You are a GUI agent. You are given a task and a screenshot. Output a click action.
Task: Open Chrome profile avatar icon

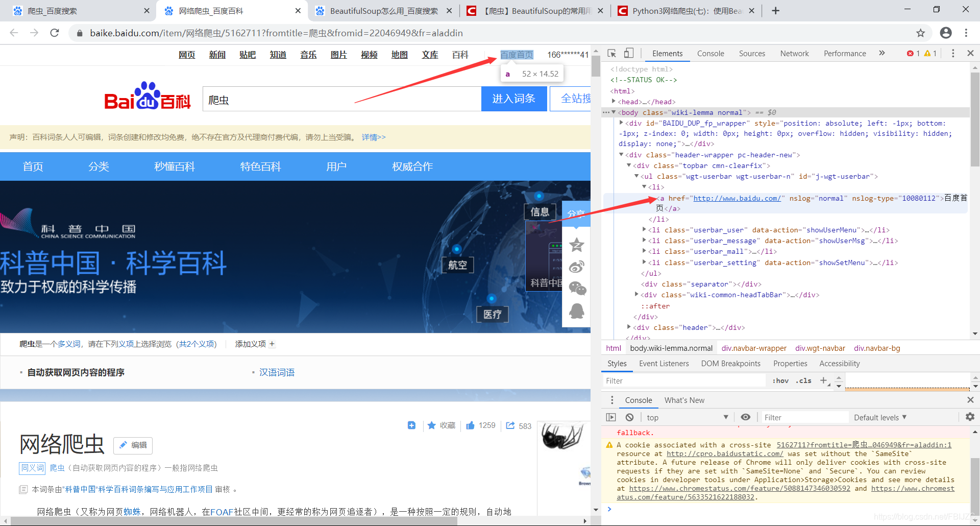pyautogui.click(x=946, y=33)
